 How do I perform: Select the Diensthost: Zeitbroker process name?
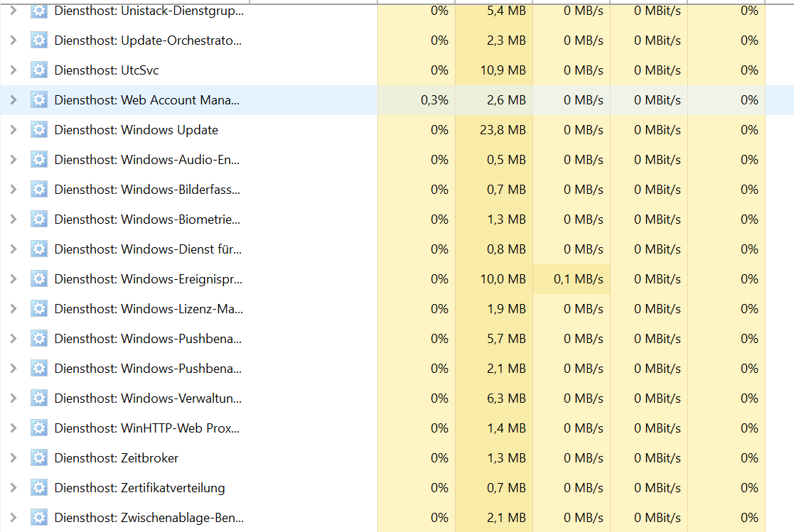pyautogui.click(x=117, y=459)
